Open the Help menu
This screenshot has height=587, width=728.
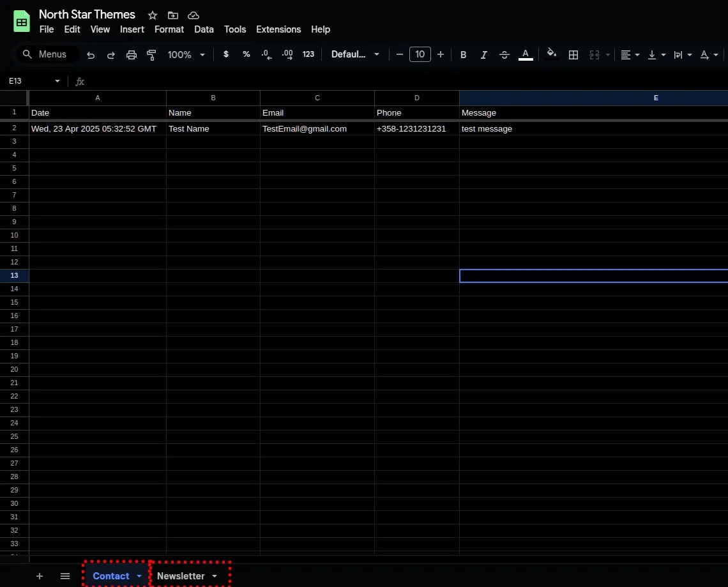(x=321, y=29)
